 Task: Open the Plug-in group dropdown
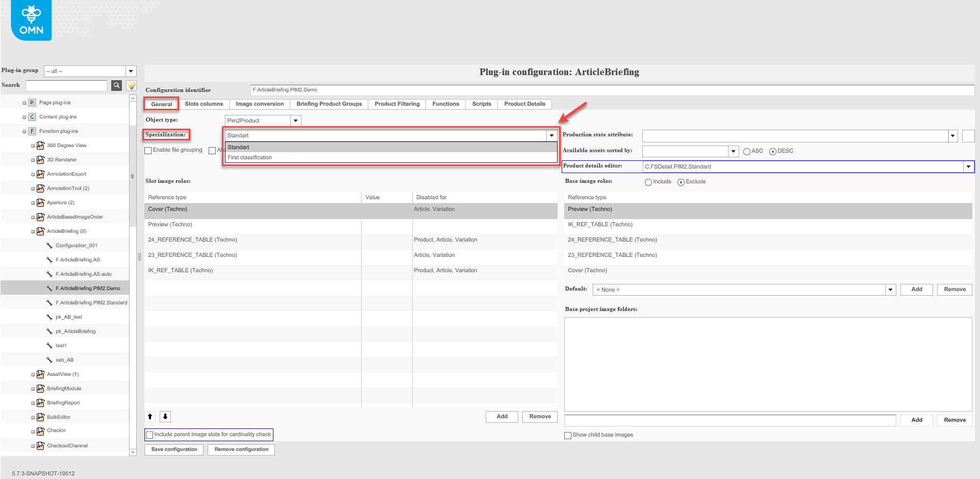pos(131,71)
